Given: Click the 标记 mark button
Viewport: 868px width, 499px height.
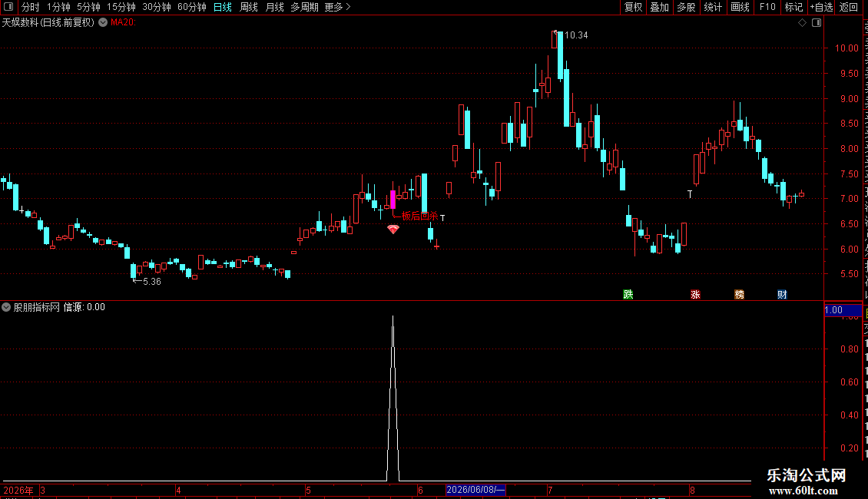Looking at the screenshot, I should 793,7.
